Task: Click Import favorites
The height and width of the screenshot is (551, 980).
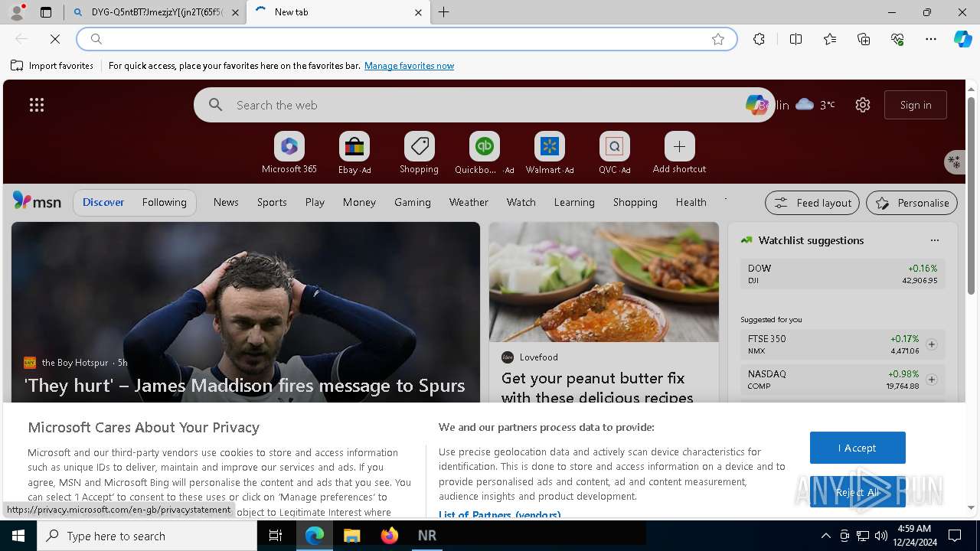Action: pyautogui.click(x=52, y=66)
